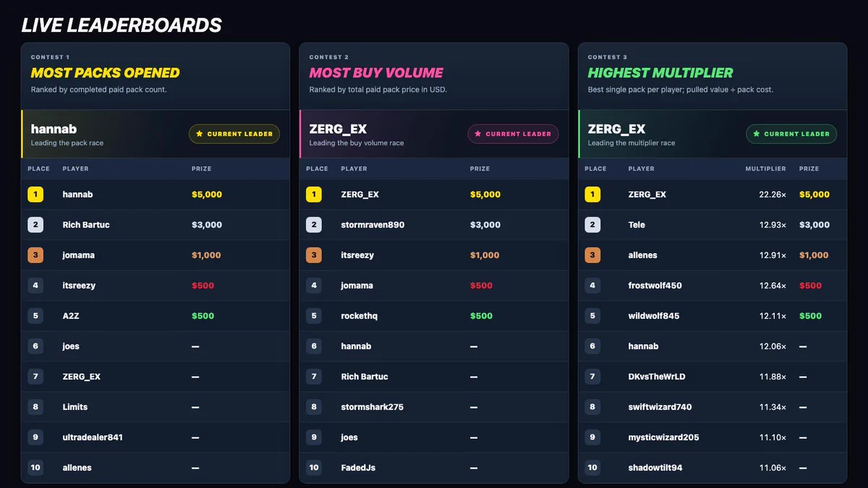This screenshot has width=868, height=488.
Task: Select itsreezy in Most Buy Volume table
Action: pos(357,255)
